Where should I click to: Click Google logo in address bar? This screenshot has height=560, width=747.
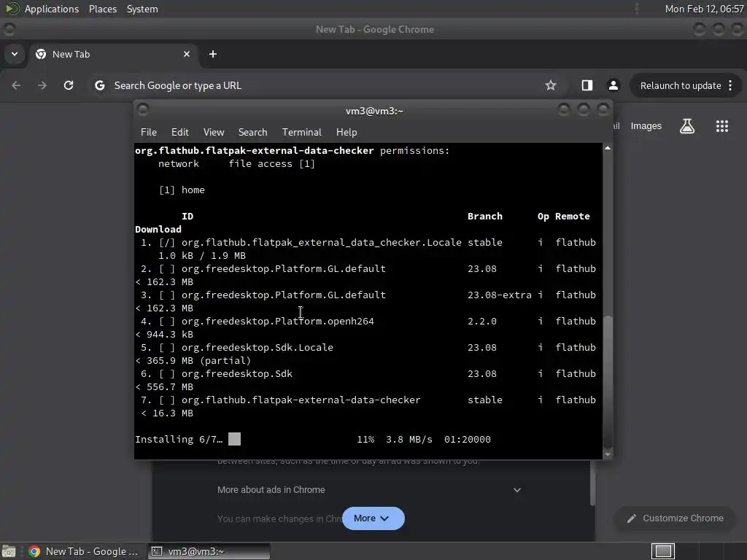[x=99, y=85]
